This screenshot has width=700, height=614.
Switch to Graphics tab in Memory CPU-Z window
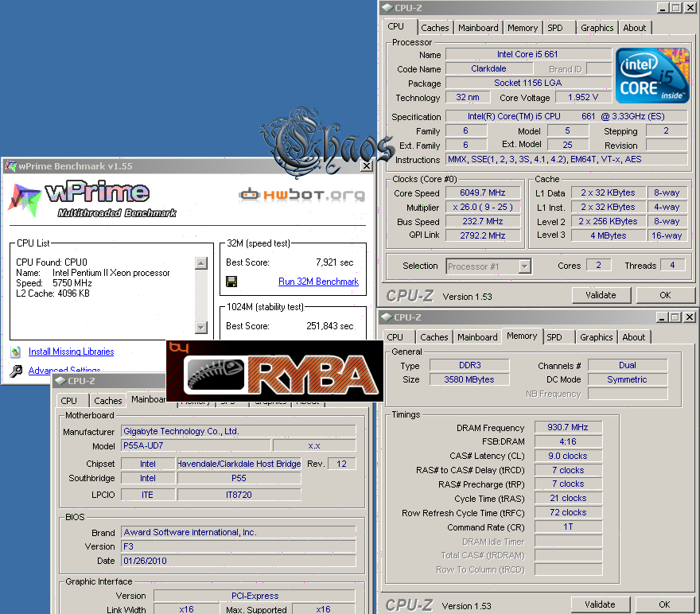click(x=596, y=337)
